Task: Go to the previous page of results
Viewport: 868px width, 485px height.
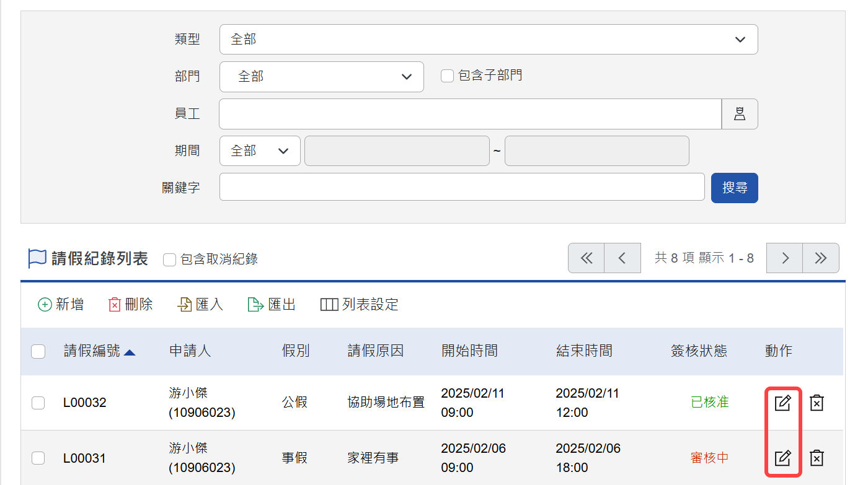Action: [622, 258]
